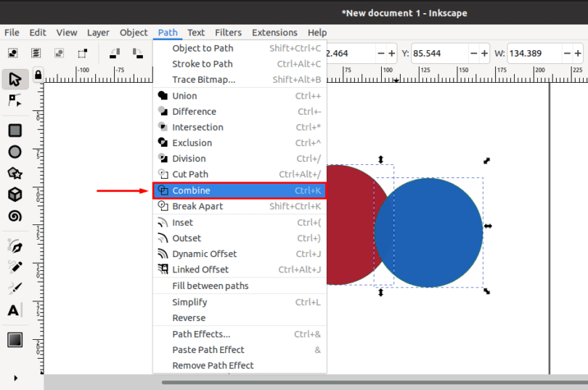Select the Pencil freehand tool
This screenshot has height=390, width=588.
15,267
